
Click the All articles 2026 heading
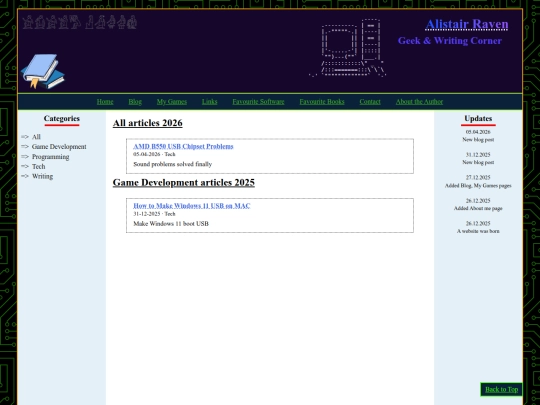coord(148,123)
